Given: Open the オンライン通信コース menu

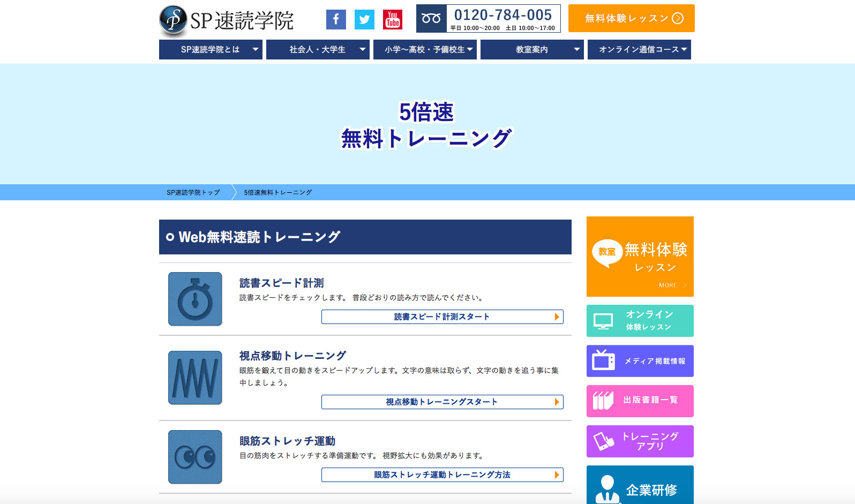Looking at the screenshot, I should [639, 49].
